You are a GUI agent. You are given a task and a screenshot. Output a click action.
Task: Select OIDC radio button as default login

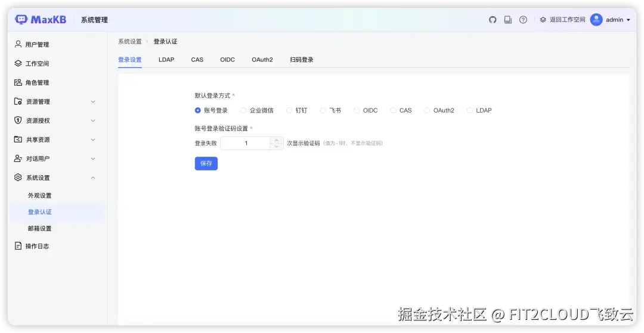point(357,110)
